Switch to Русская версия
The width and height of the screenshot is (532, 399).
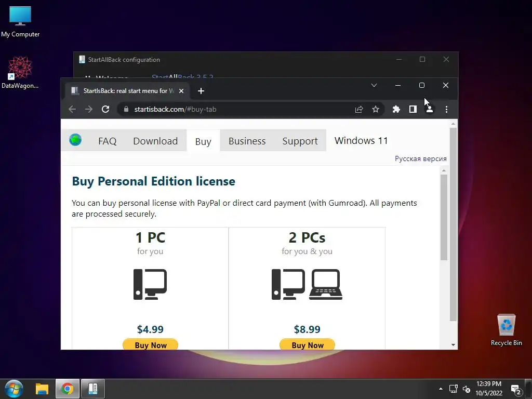pyautogui.click(x=421, y=159)
